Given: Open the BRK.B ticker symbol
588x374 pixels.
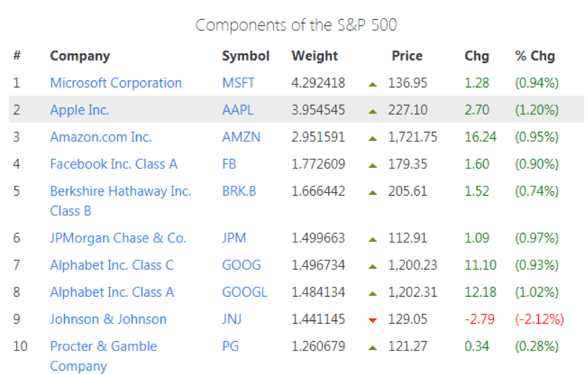Looking at the screenshot, I should tap(239, 190).
